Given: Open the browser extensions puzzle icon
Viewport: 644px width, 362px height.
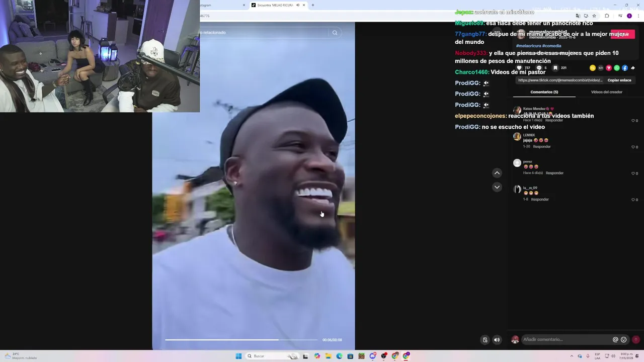Looking at the screenshot, I should tap(607, 16).
